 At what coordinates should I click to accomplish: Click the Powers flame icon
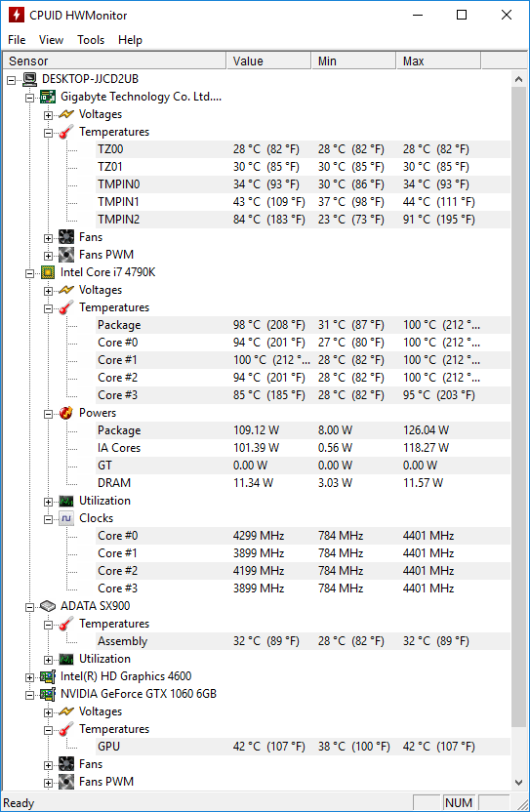[65, 413]
